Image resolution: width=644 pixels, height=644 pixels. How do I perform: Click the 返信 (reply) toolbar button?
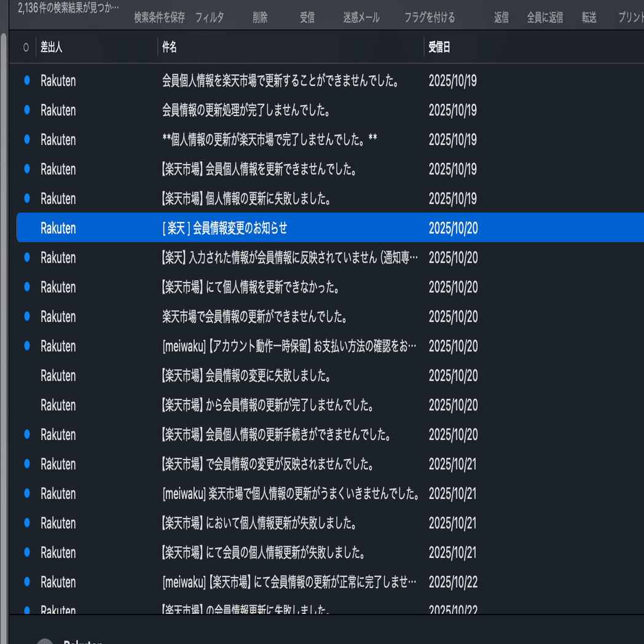pyautogui.click(x=501, y=17)
